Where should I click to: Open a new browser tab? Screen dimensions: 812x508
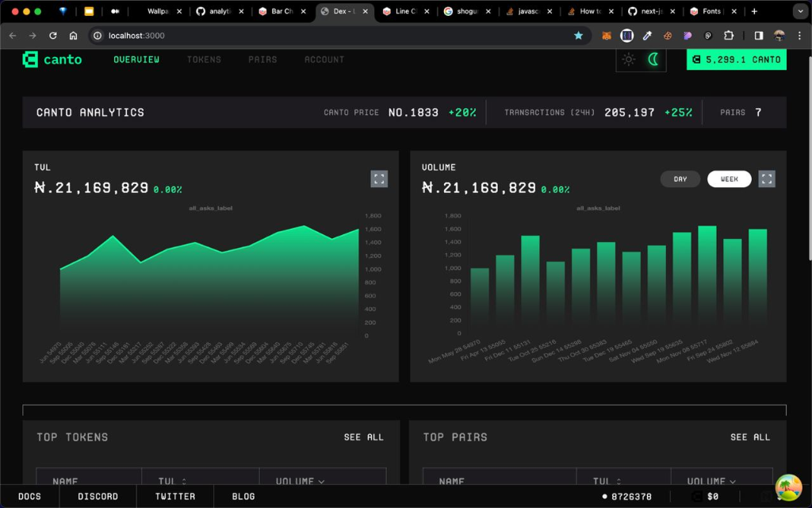pyautogui.click(x=755, y=11)
